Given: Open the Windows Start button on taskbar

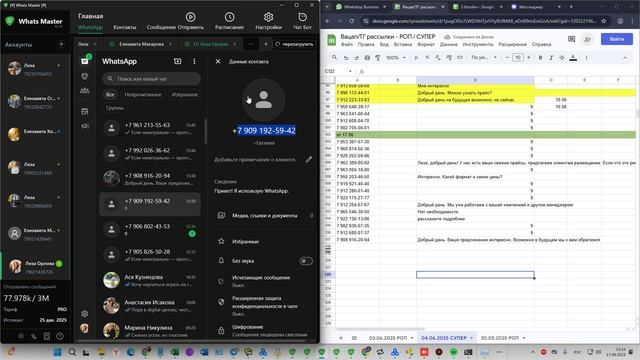Looking at the screenshot, I should point(57,352).
